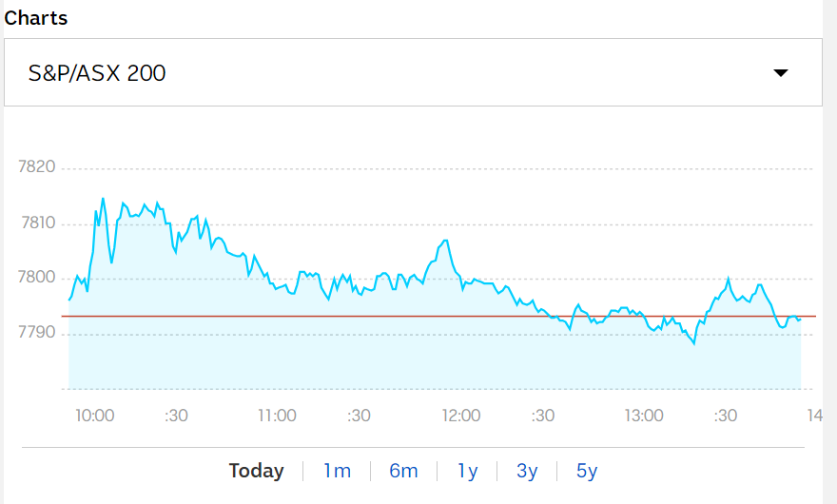
Task: Show the 1y chart range
Action: (x=467, y=471)
